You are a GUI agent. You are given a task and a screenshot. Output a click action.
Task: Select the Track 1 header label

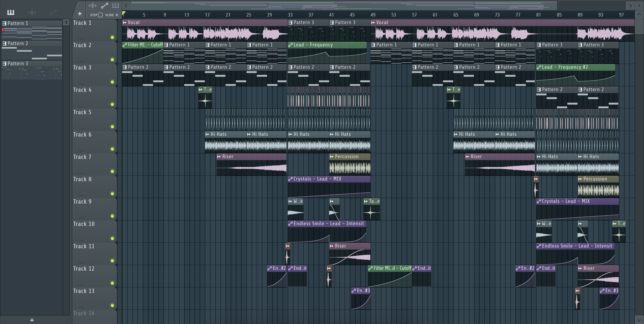coord(82,23)
